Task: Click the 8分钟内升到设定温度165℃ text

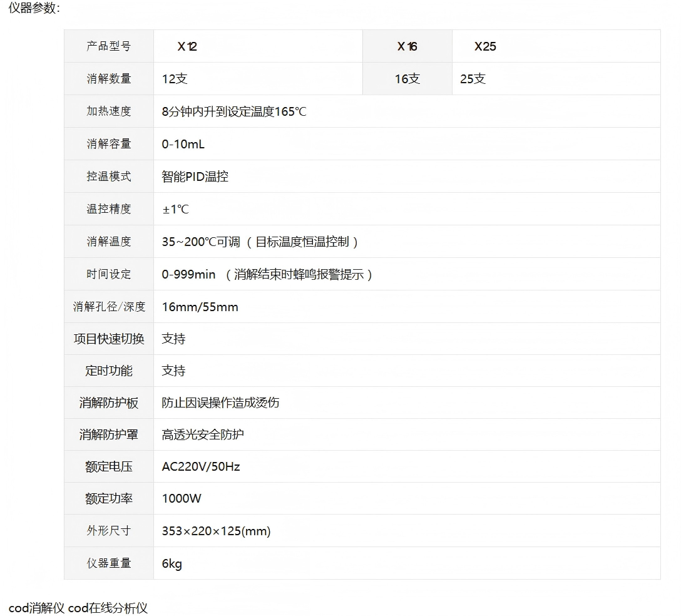Action: [234, 112]
